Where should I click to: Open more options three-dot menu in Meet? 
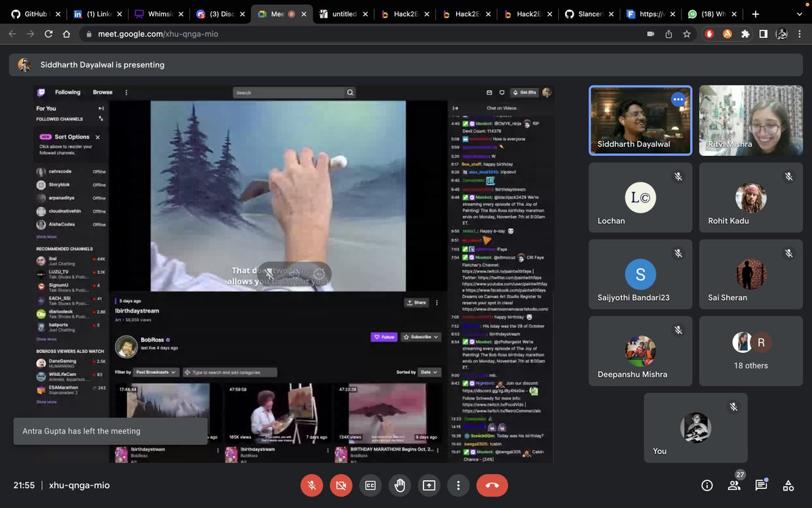click(458, 485)
